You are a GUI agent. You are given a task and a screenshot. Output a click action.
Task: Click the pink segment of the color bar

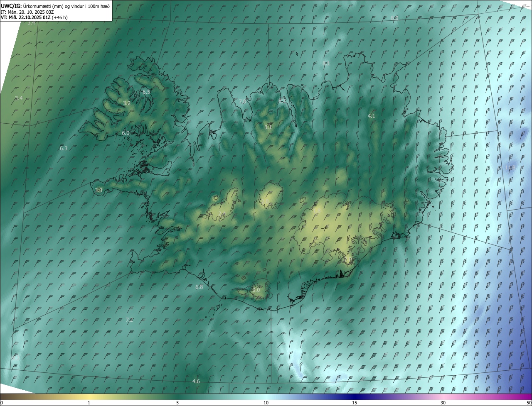point(443,396)
